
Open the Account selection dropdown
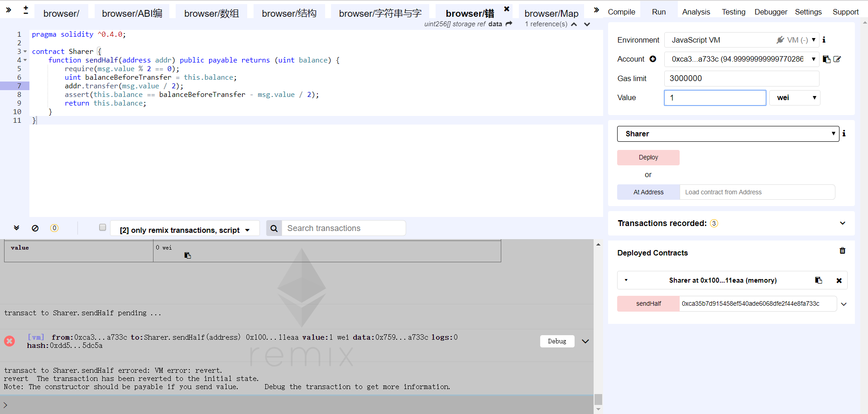(x=742, y=59)
